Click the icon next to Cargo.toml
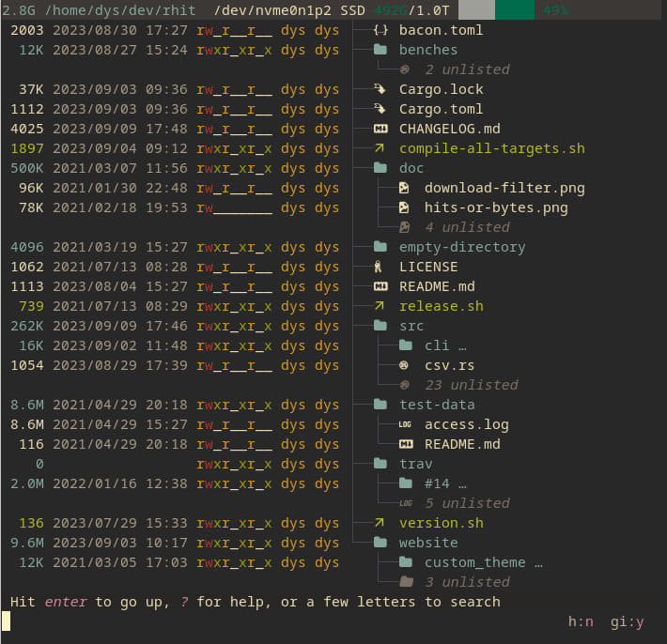The height and width of the screenshot is (644, 667). tap(380, 109)
